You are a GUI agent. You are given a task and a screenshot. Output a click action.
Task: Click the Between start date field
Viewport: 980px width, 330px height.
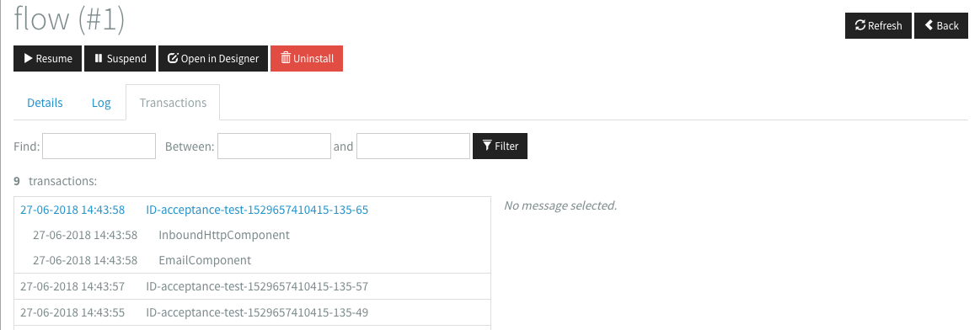pyautogui.click(x=274, y=146)
